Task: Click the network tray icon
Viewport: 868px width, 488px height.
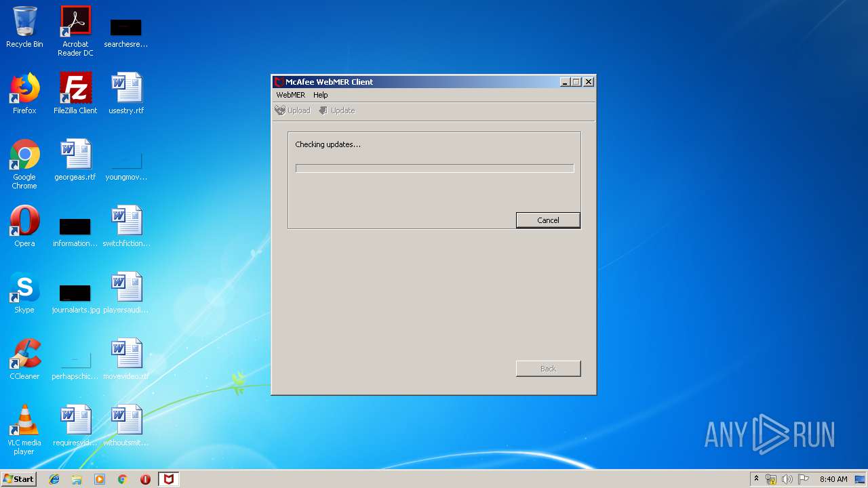Action: [x=771, y=479]
